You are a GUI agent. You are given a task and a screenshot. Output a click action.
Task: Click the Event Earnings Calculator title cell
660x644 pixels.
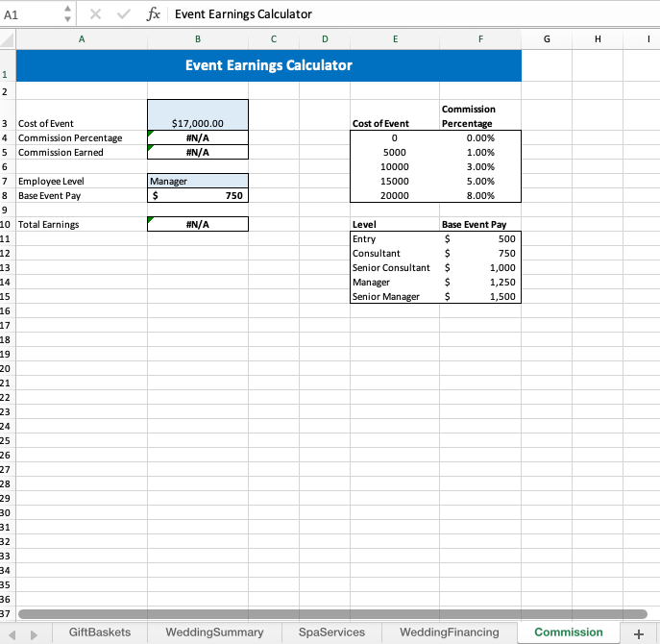[269, 65]
